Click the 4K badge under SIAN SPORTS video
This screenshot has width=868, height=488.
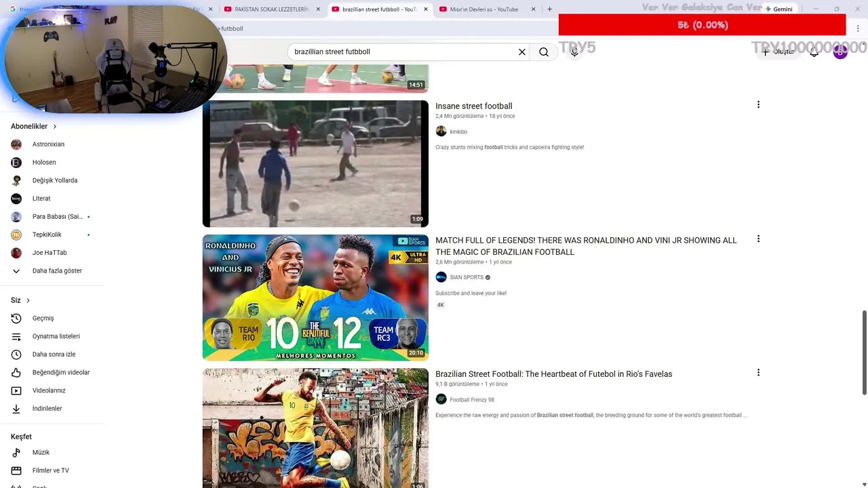tap(440, 305)
